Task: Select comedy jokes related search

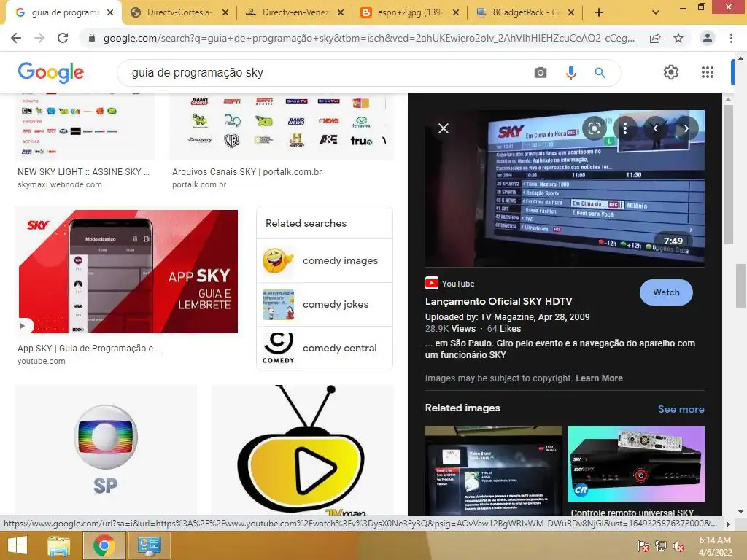Action: 325,304
